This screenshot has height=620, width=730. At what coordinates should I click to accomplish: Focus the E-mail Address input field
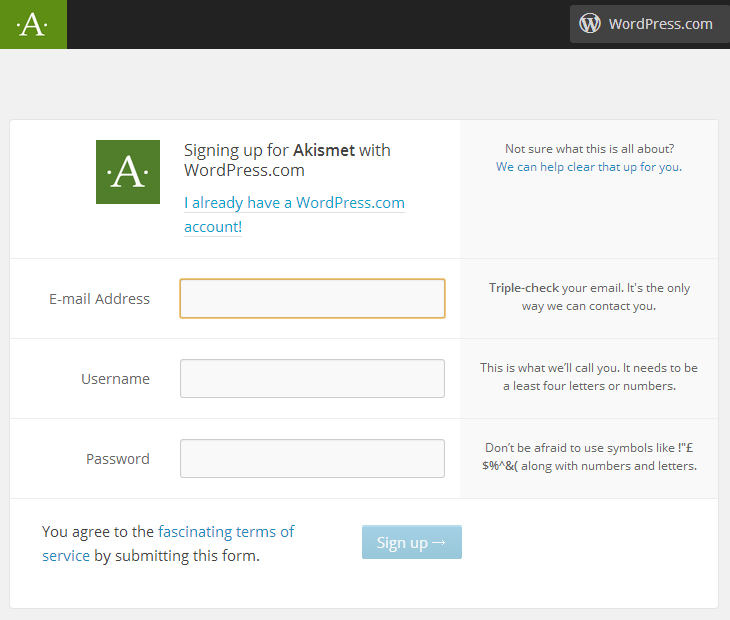[x=312, y=299]
